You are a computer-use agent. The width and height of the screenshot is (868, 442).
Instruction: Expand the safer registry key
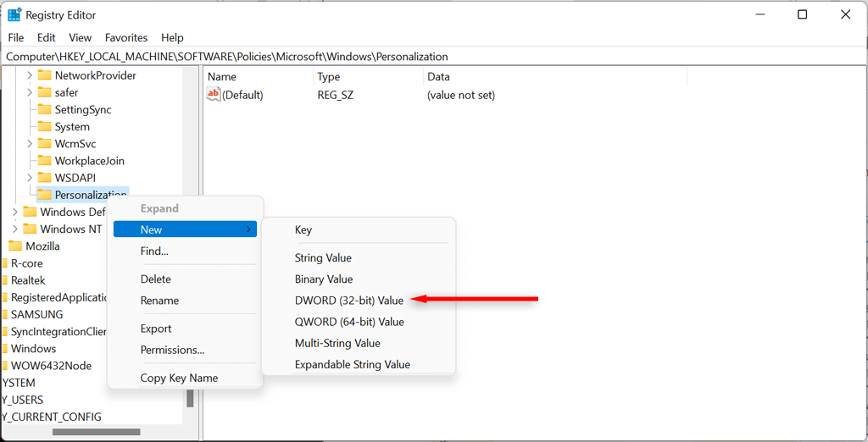coord(30,93)
